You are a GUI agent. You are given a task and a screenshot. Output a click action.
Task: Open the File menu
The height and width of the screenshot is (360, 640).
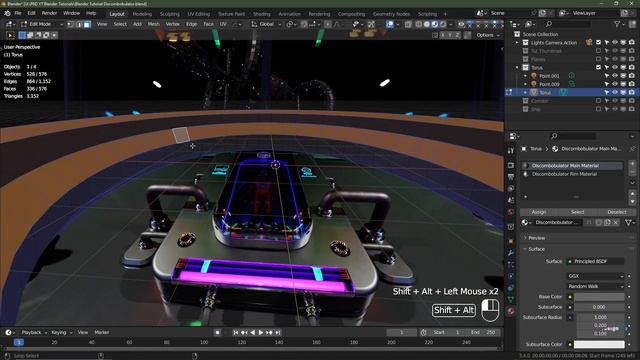coord(18,13)
